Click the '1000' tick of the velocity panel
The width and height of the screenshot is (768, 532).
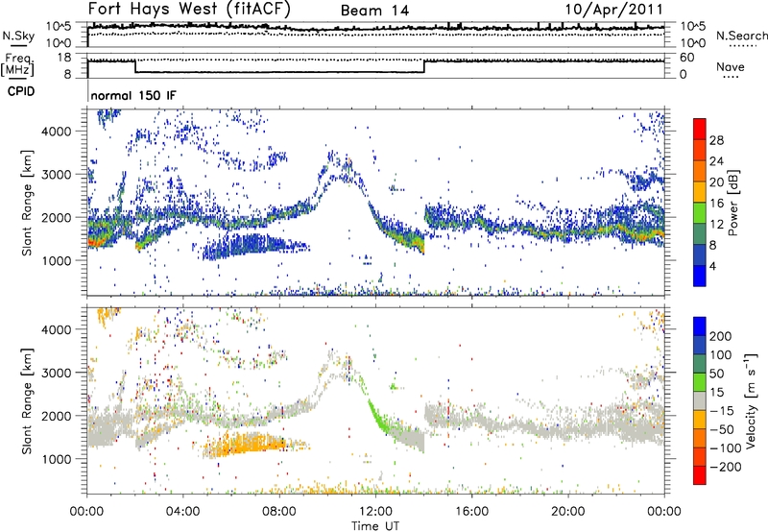[x=57, y=459]
